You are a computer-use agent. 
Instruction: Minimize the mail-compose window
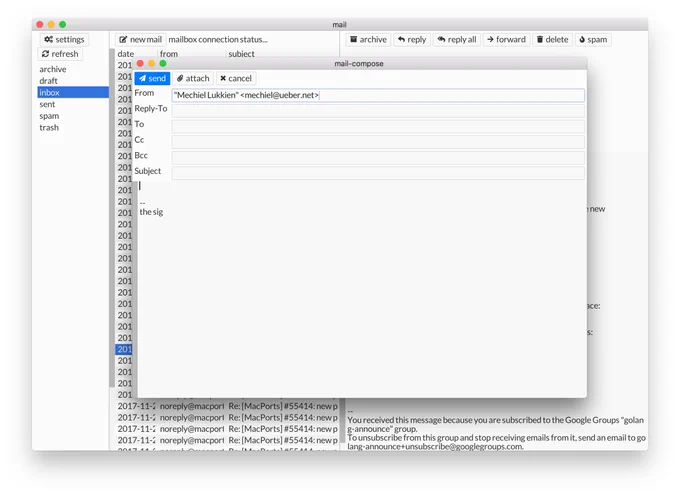tap(151, 64)
